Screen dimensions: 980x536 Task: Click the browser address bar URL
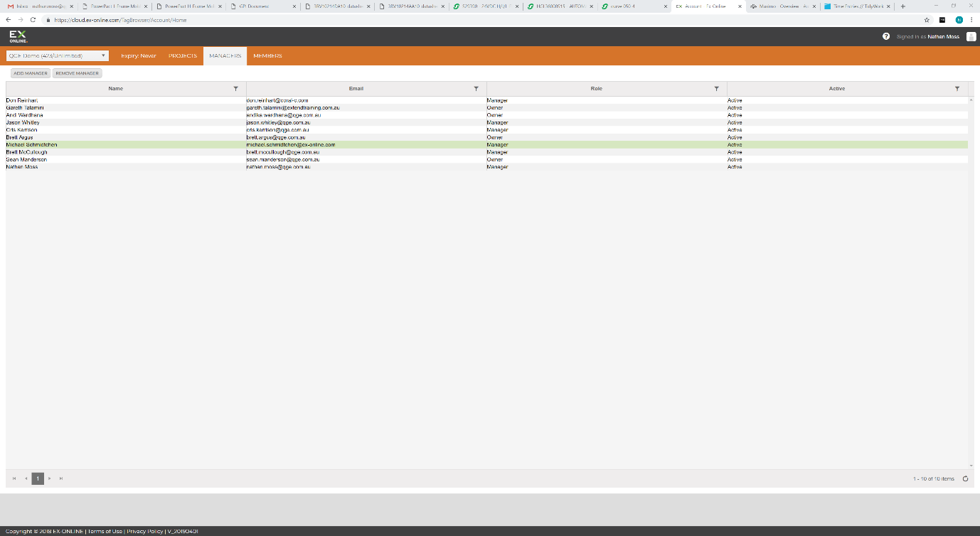coord(121,20)
